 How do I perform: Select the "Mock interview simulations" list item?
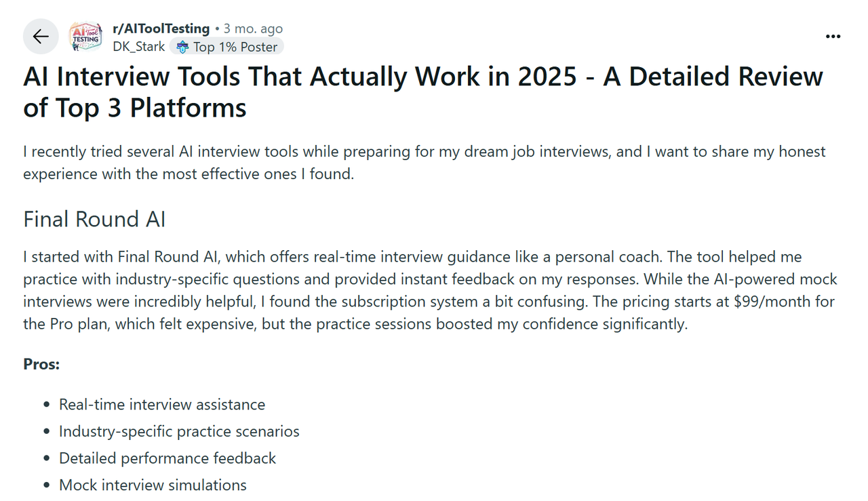(x=153, y=485)
